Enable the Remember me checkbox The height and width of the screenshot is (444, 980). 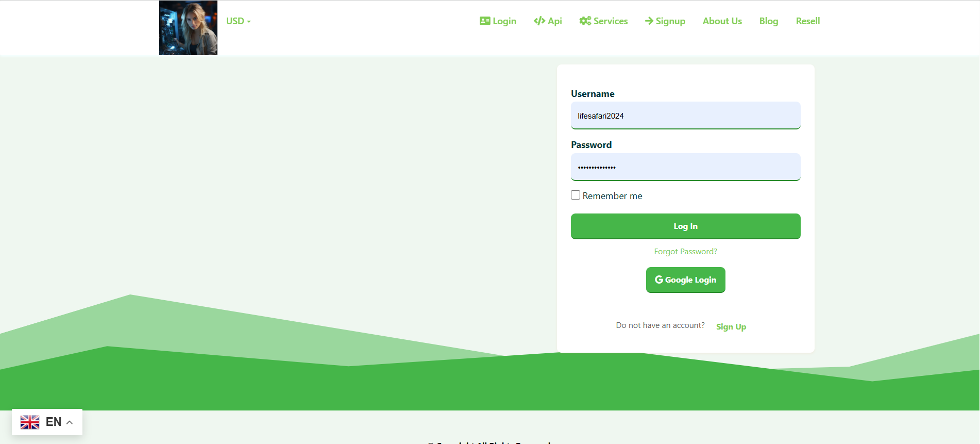click(576, 195)
